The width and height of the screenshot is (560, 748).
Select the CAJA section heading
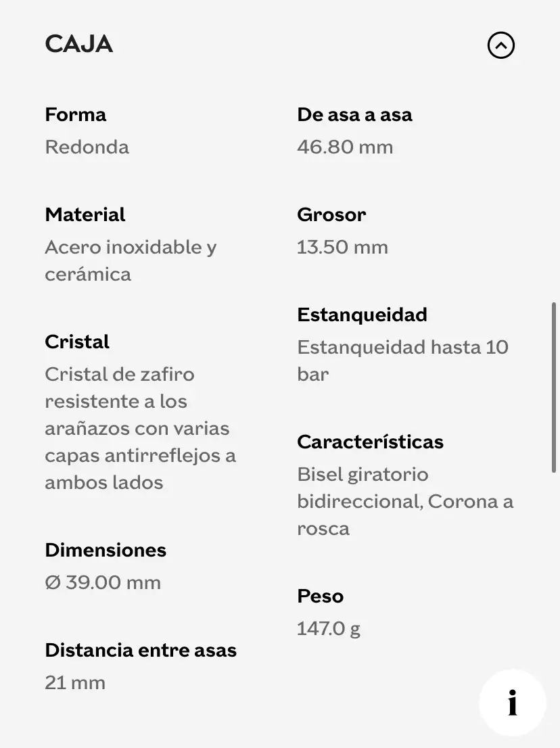(78, 45)
